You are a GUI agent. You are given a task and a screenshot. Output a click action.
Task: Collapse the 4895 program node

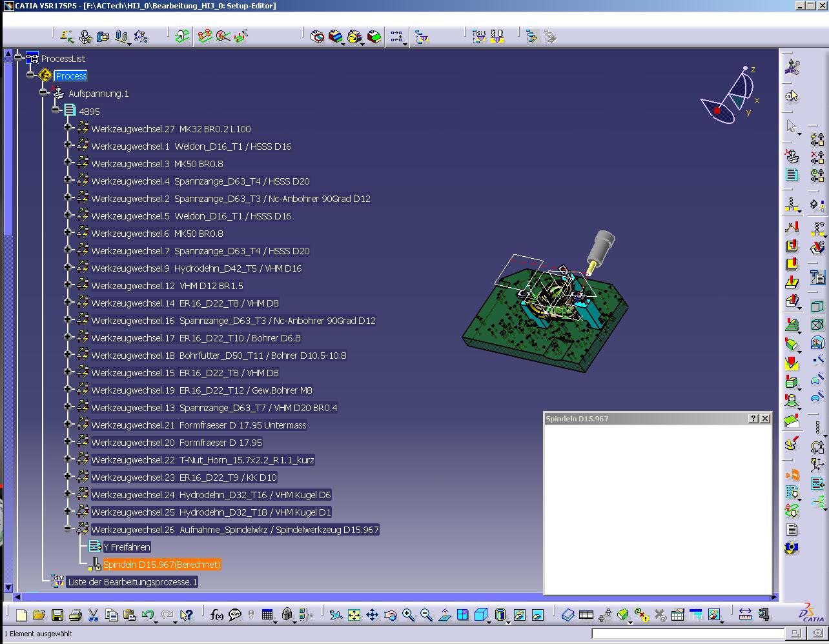[56, 110]
